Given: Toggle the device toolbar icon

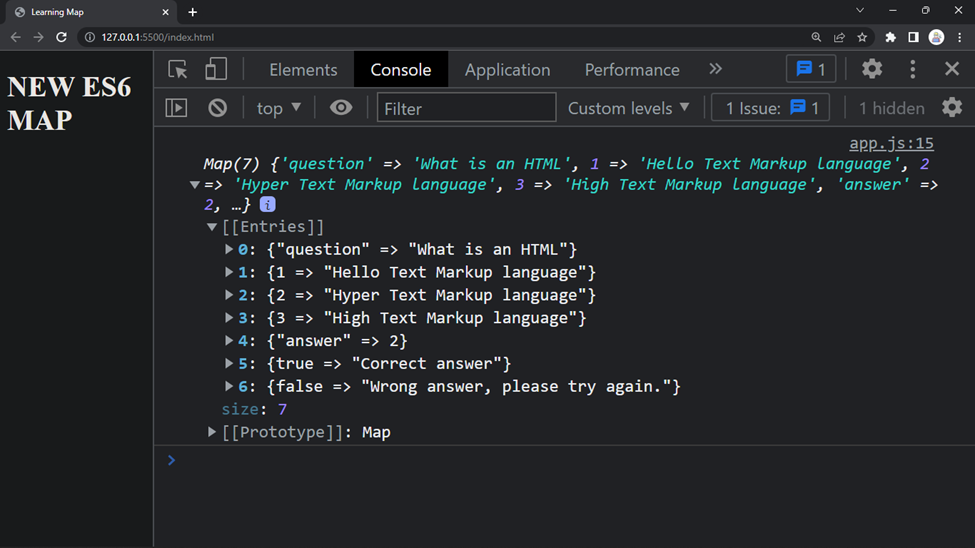Looking at the screenshot, I should 216,69.
